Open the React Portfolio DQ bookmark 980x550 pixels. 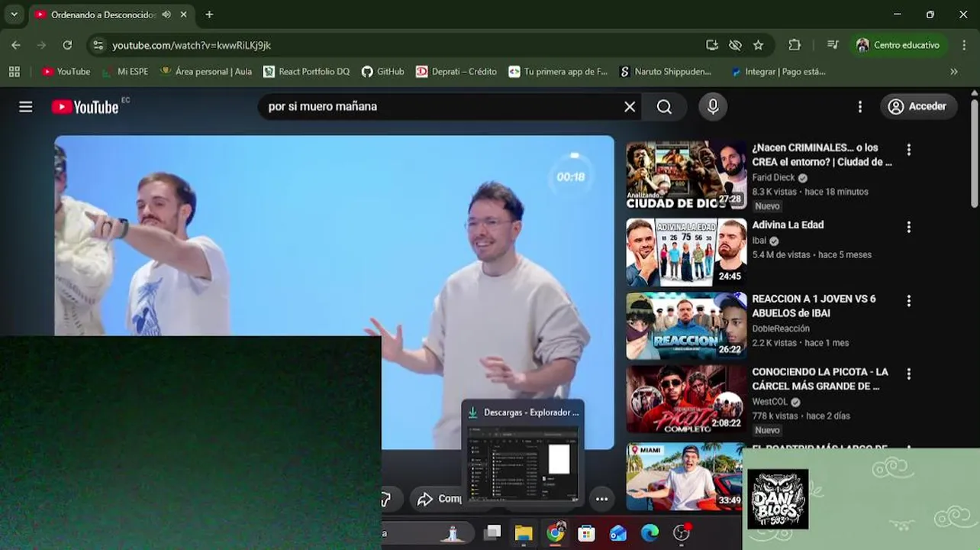click(306, 71)
